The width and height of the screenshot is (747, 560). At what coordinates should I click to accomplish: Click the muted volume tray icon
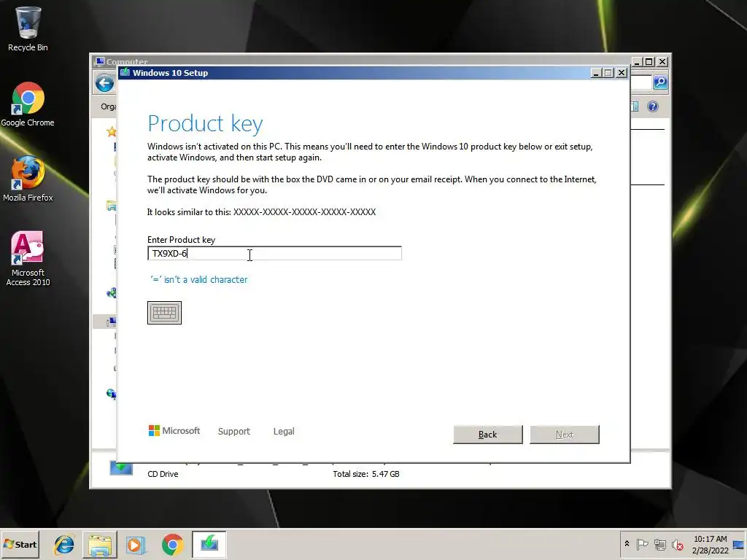(677, 544)
